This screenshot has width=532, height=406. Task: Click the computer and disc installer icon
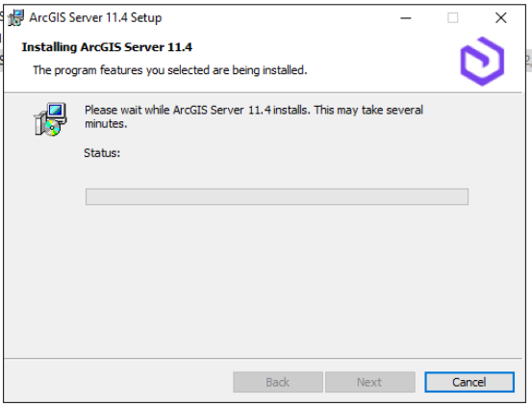pyautogui.click(x=50, y=119)
